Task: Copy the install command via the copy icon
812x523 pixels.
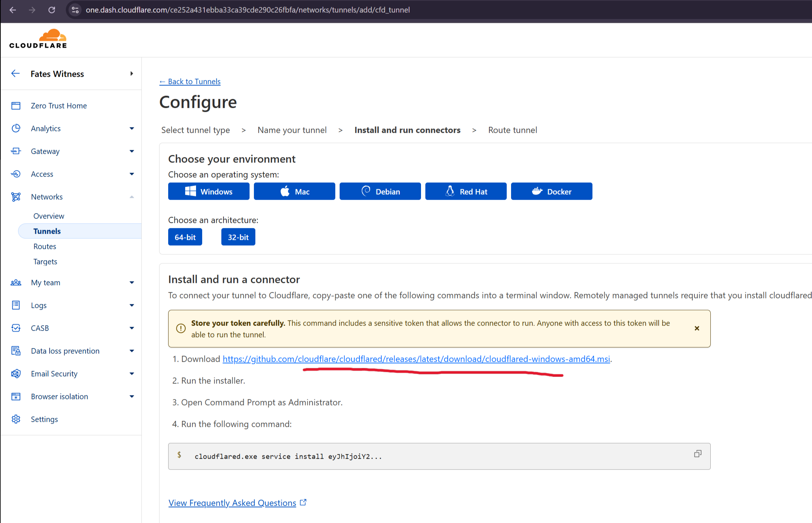Action: [697, 454]
